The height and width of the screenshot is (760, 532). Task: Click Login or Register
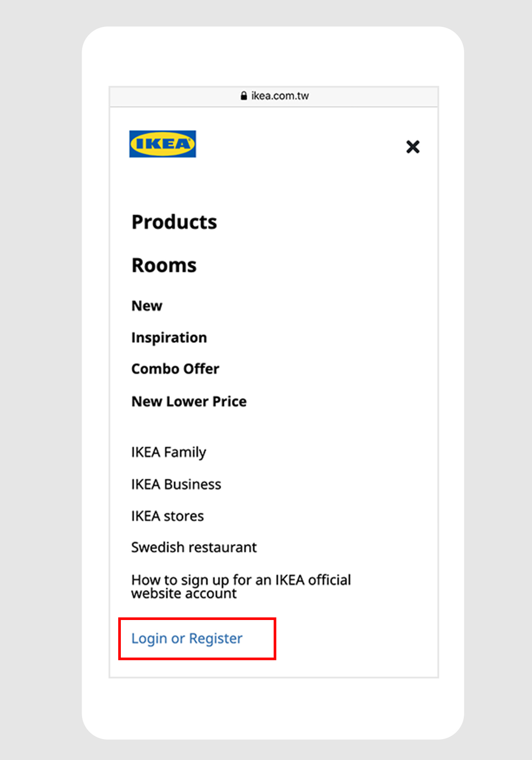(x=187, y=638)
